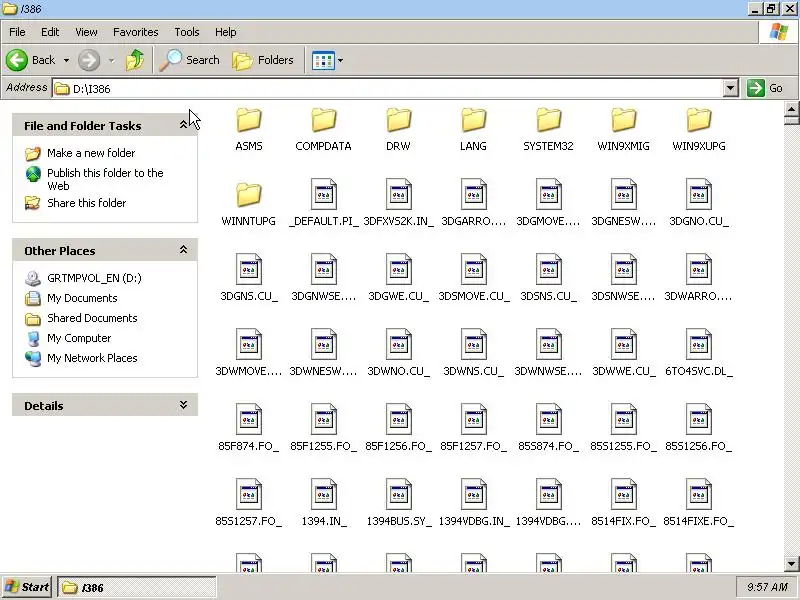Select the 3DWWE.CU_ file icon
Image resolution: width=800 pixels, height=600 pixels.
coord(623,344)
